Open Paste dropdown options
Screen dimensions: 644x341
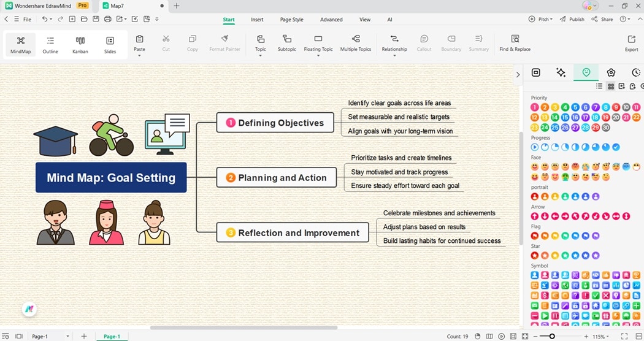coord(139,55)
